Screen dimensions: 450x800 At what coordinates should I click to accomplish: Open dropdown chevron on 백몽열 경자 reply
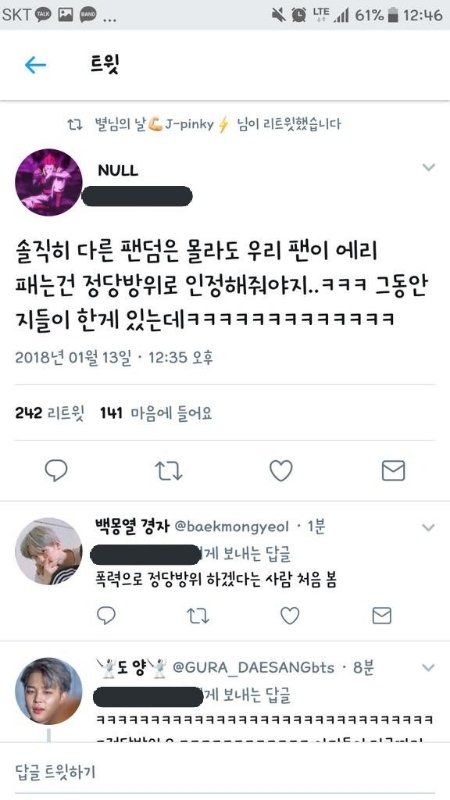coord(429,527)
